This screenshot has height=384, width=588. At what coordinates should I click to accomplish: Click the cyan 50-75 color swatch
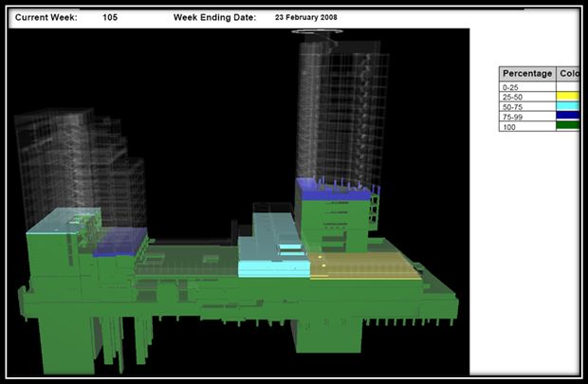[569, 106]
